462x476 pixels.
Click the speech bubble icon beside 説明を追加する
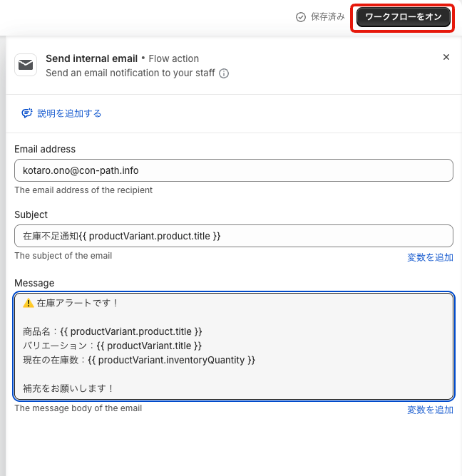click(x=27, y=113)
